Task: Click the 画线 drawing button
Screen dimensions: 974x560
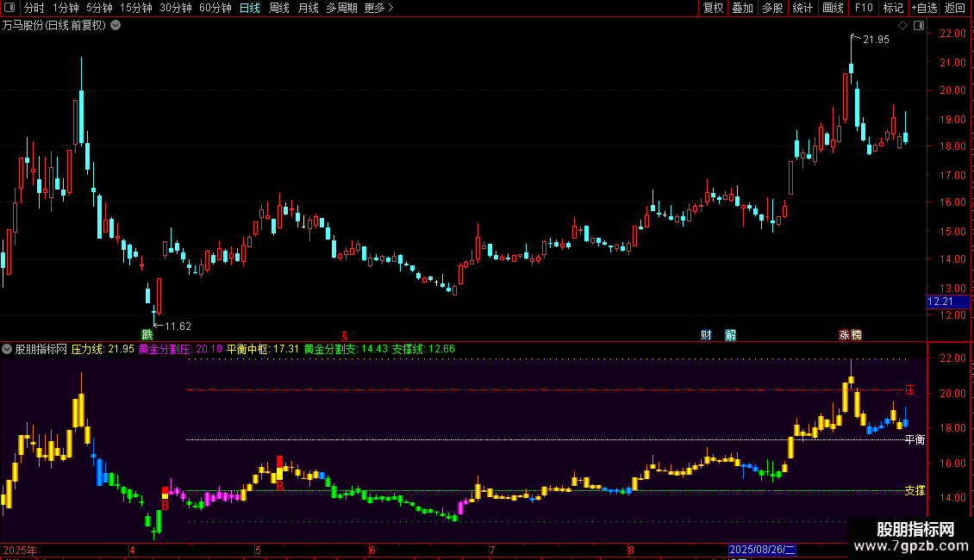Action: tap(833, 8)
